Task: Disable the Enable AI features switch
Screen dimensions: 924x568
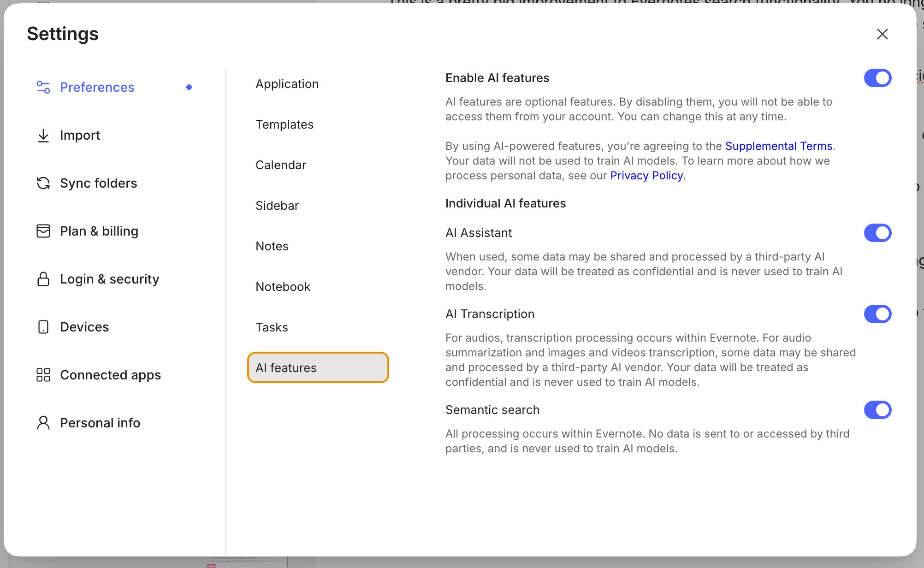Action: tap(877, 78)
